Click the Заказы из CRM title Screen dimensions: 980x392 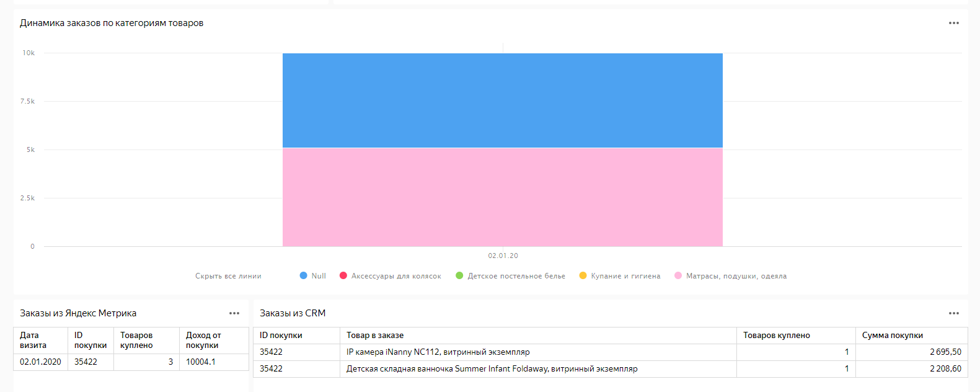[293, 313]
